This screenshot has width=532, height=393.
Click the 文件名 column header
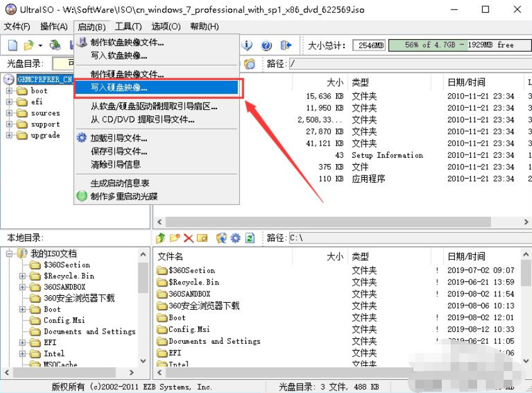coord(170,256)
